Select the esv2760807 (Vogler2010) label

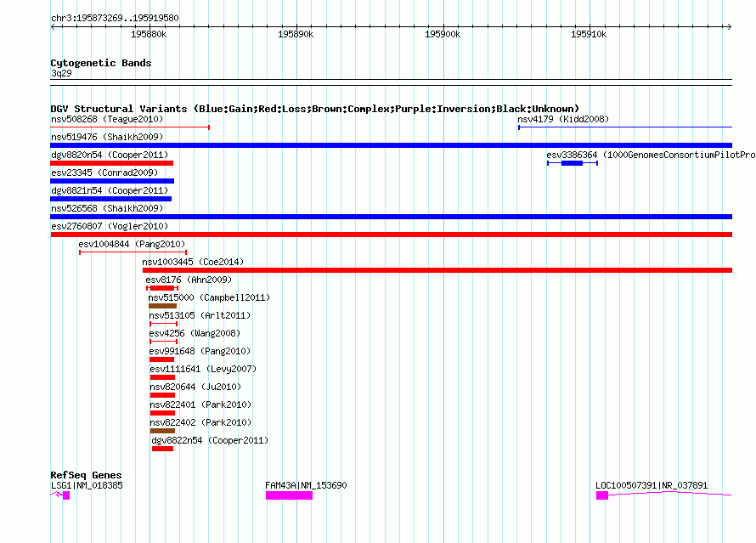110,226
